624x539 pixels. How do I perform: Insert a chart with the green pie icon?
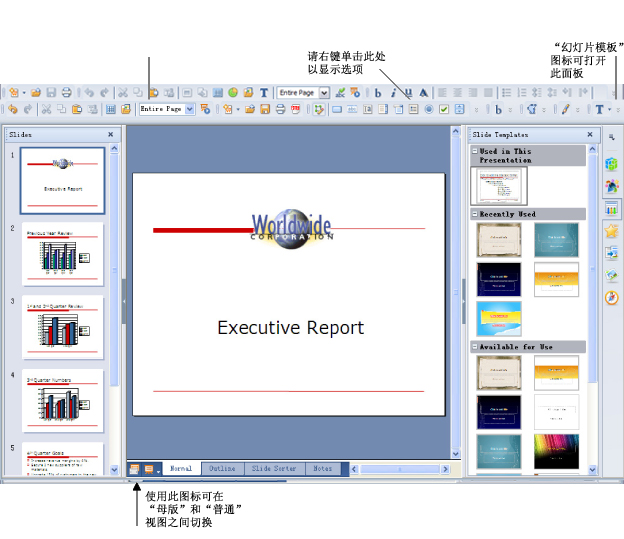click(233, 93)
